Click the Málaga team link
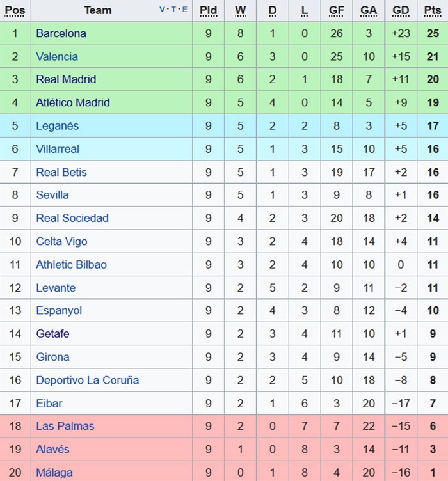This screenshot has height=481, width=448. click(x=54, y=473)
